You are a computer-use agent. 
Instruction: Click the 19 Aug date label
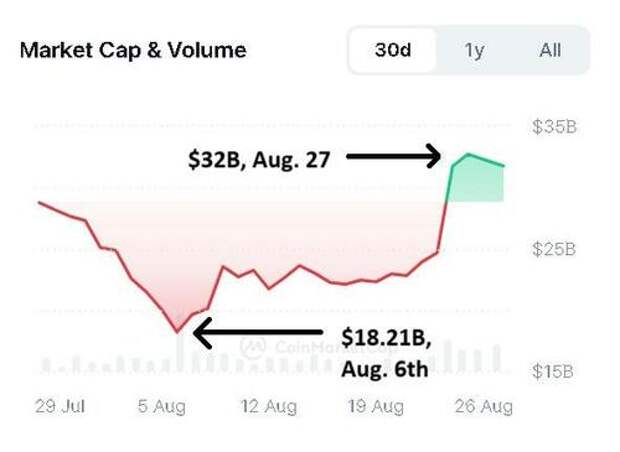pos(373,406)
